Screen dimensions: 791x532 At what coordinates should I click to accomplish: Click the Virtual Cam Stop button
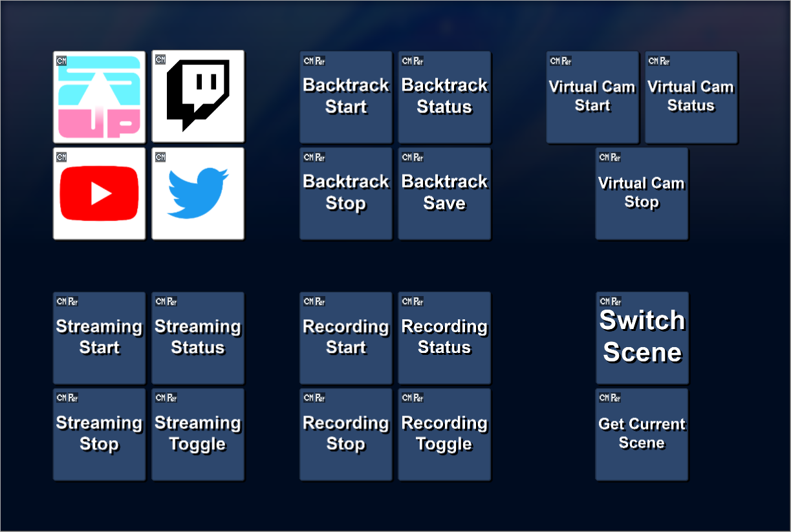(642, 193)
